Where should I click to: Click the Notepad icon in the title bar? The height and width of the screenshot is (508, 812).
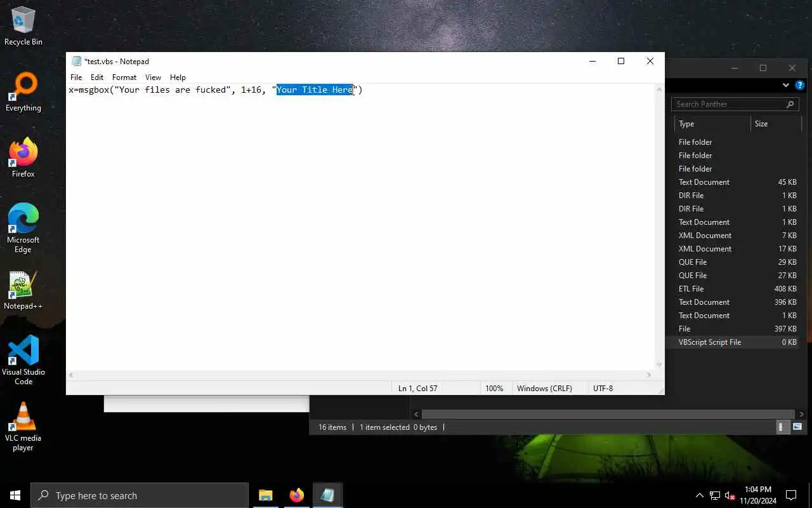77,61
